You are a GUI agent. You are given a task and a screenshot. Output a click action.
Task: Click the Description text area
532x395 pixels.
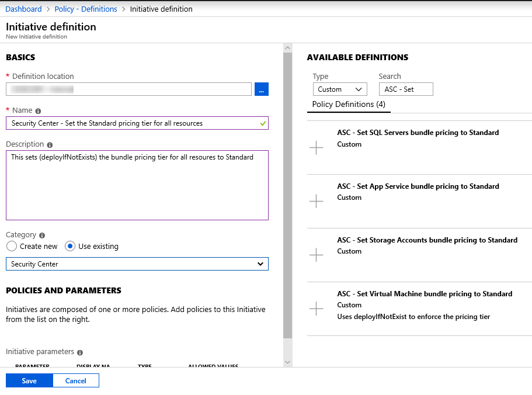(137, 185)
